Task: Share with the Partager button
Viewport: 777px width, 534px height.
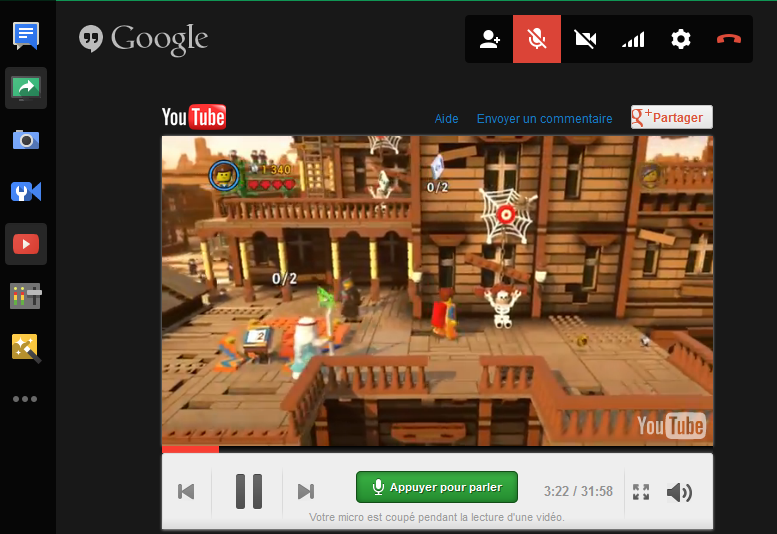Action: pyautogui.click(x=671, y=117)
